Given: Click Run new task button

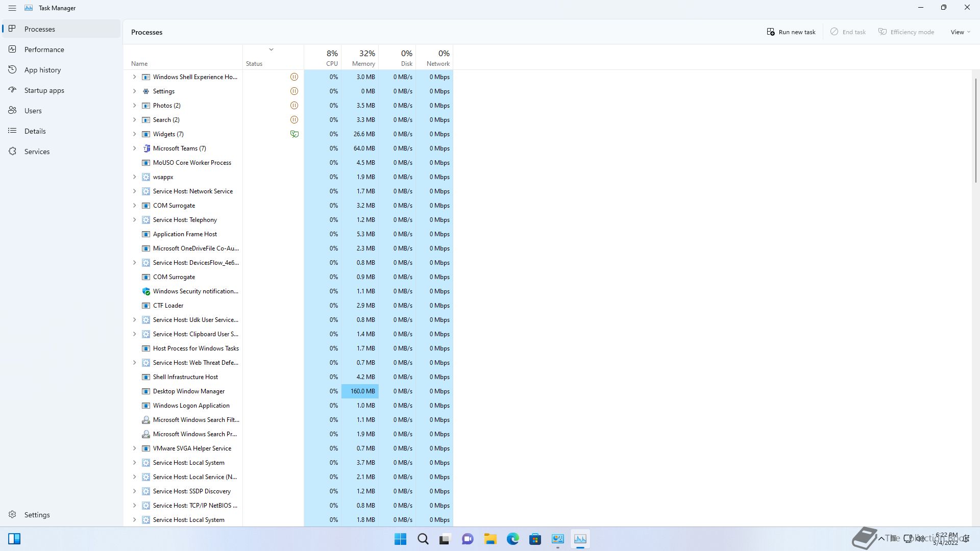Looking at the screenshot, I should point(791,32).
